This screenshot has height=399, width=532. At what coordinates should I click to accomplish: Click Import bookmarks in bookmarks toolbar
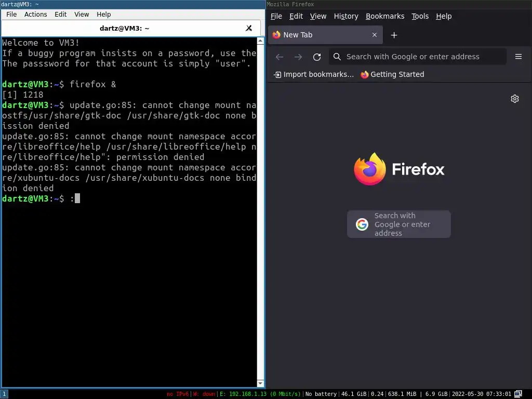[x=313, y=74]
